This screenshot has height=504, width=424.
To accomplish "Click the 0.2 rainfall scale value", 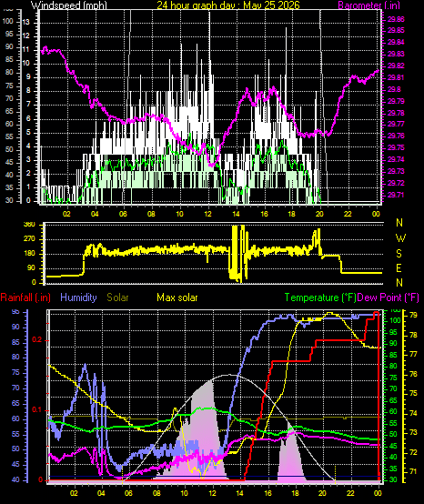I will coord(37,339).
